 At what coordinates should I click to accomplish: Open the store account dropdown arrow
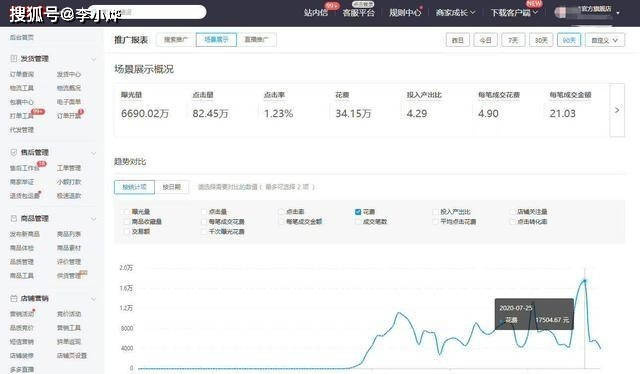618,13
